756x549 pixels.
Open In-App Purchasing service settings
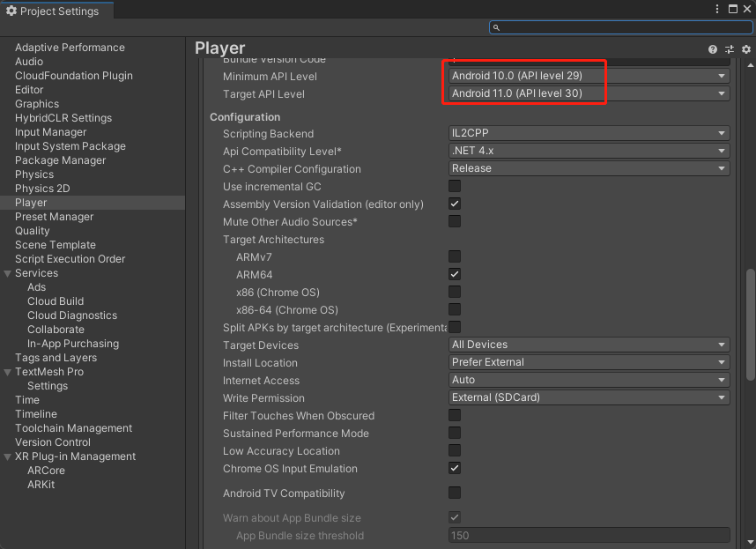(x=73, y=344)
